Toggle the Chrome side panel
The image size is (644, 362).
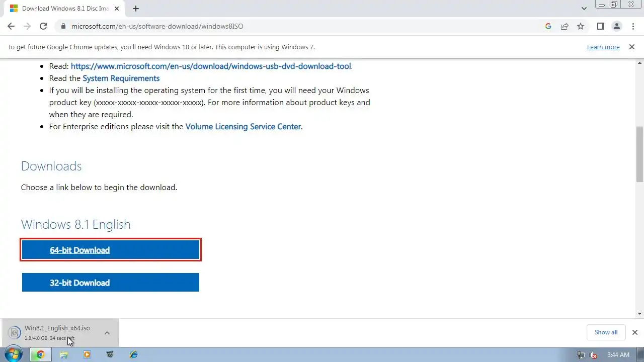coord(600,26)
